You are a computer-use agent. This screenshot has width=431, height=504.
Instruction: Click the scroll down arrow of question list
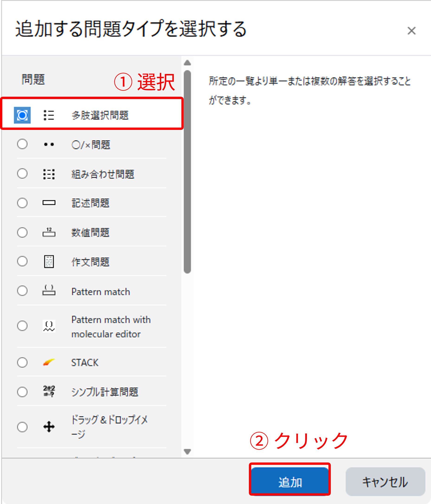tap(187, 452)
